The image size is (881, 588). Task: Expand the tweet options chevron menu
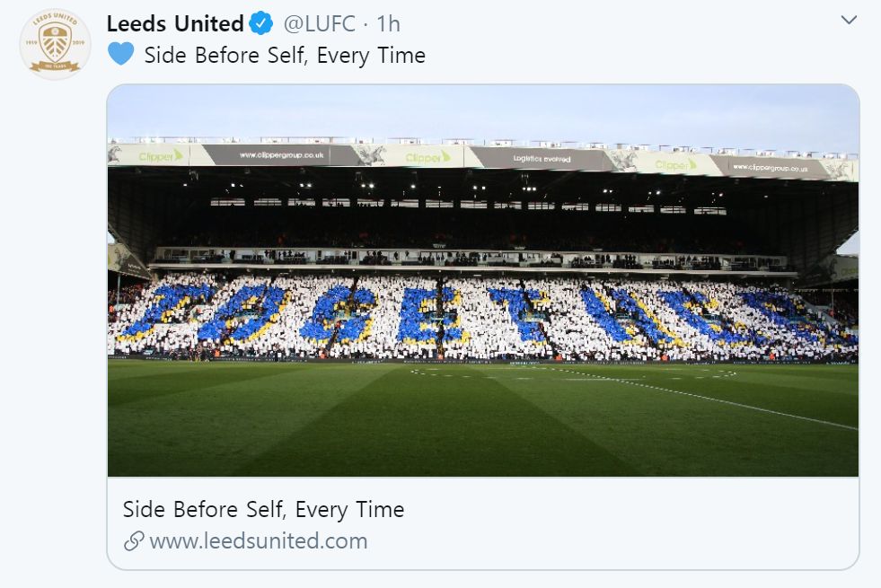pos(849,20)
